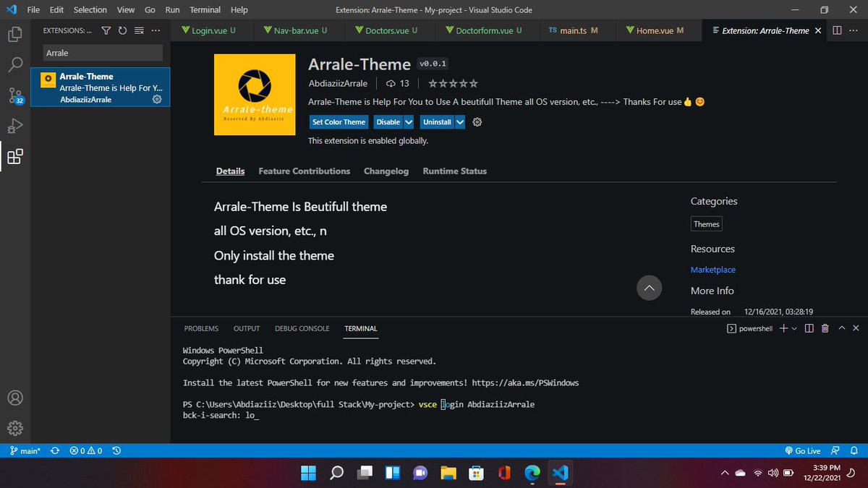Screen dimensions: 868x488
Task: Click the star rating of the extension
Action: [453, 83]
